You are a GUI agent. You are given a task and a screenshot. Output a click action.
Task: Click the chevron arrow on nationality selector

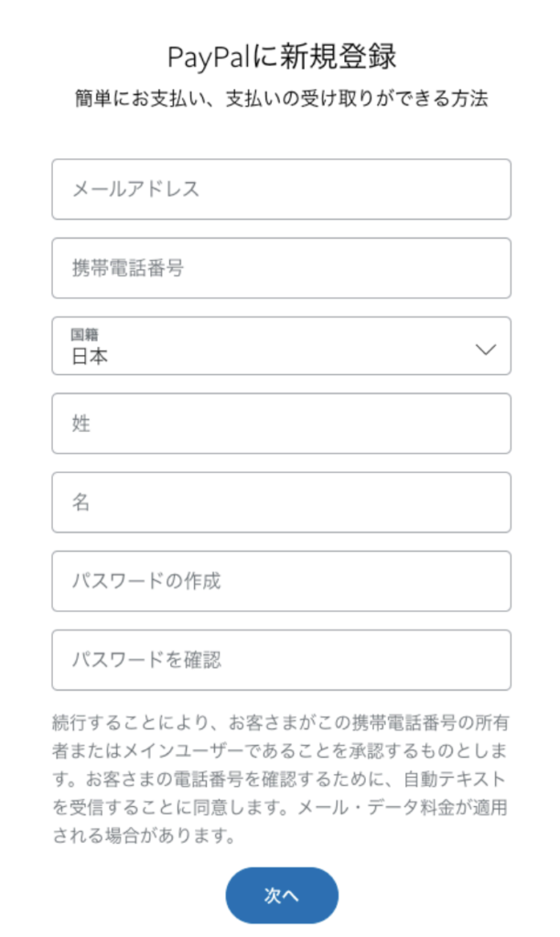(x=486, y=349)
